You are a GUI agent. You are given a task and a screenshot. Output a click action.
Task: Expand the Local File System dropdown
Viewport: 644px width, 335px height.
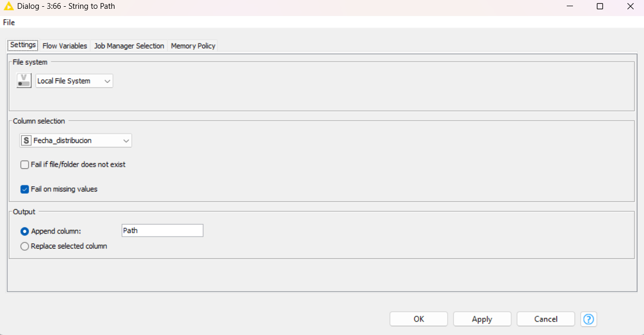[x=74, y=81]
